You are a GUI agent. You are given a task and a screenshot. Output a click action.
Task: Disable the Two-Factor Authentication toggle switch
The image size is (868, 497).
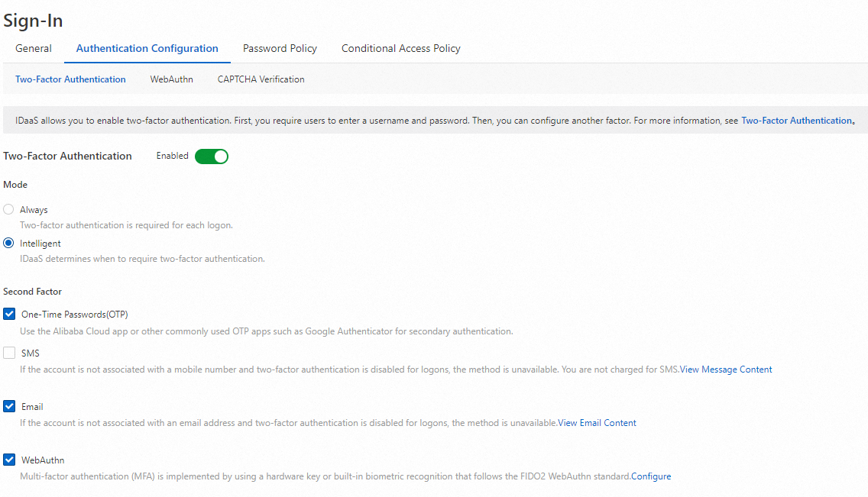(x=212, y=157)
